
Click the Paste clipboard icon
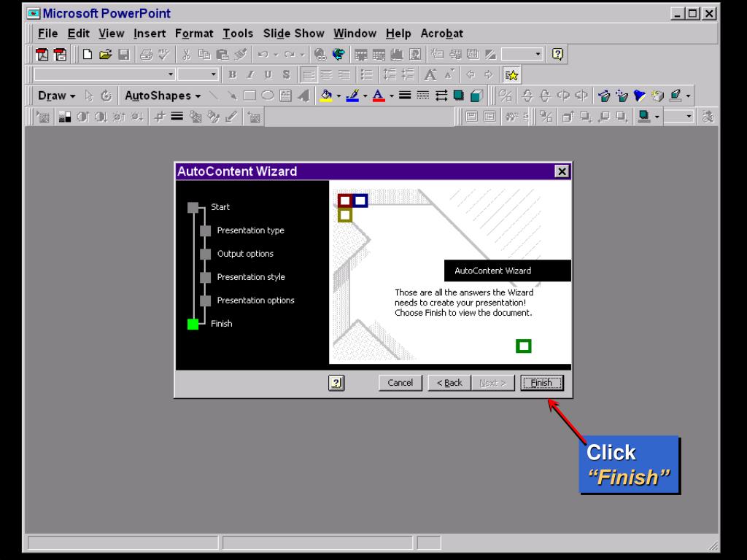tap(222, 54)
